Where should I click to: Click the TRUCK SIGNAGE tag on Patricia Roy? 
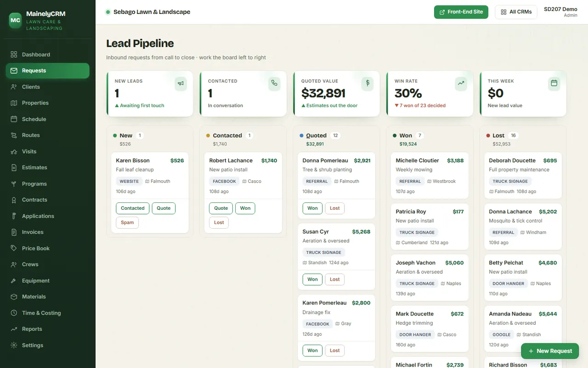click(x=417, y=232)
